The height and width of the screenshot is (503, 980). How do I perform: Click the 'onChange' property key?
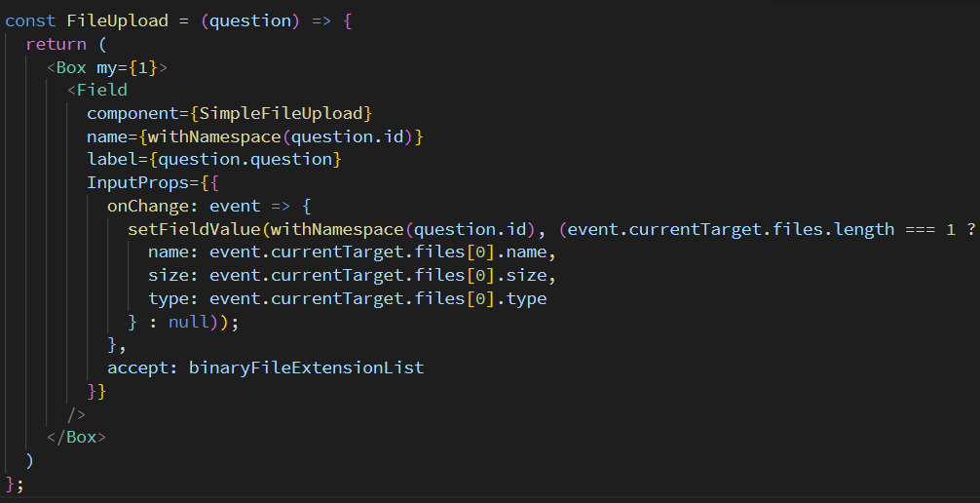click(148, 207)
